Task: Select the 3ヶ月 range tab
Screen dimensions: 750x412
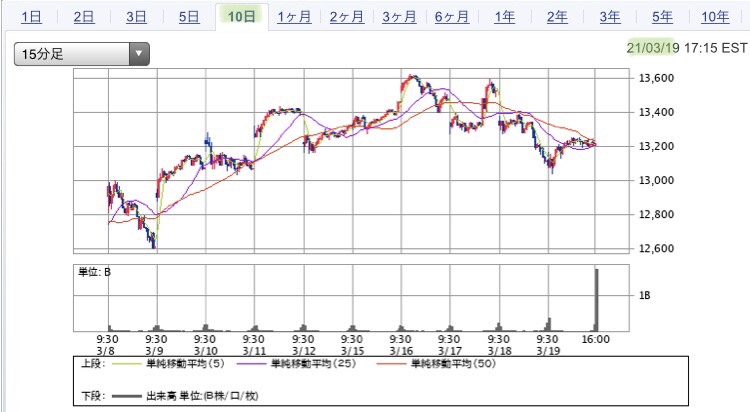Action: coord(399,17)
